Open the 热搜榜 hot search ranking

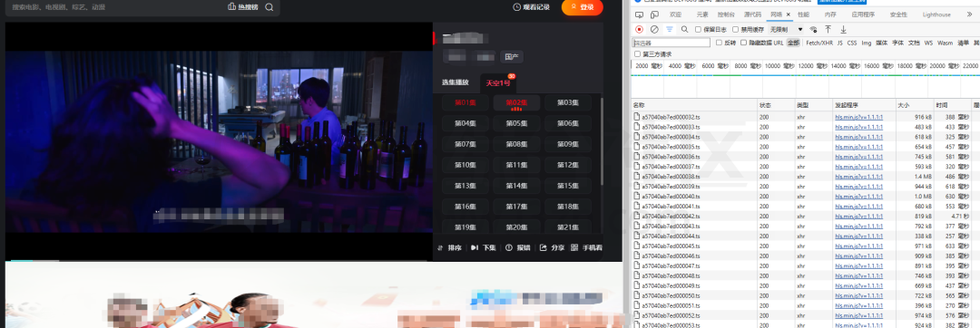click(243, 7)
